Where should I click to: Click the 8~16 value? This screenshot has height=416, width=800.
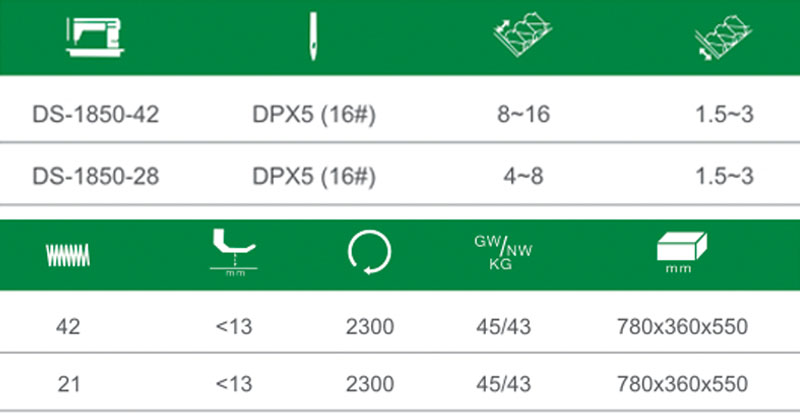pyautogui.click(x=521, y=115)
